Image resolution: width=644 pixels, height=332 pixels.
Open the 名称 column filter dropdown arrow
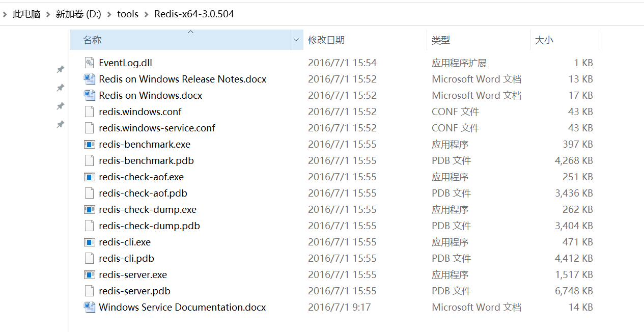point(297,40)
